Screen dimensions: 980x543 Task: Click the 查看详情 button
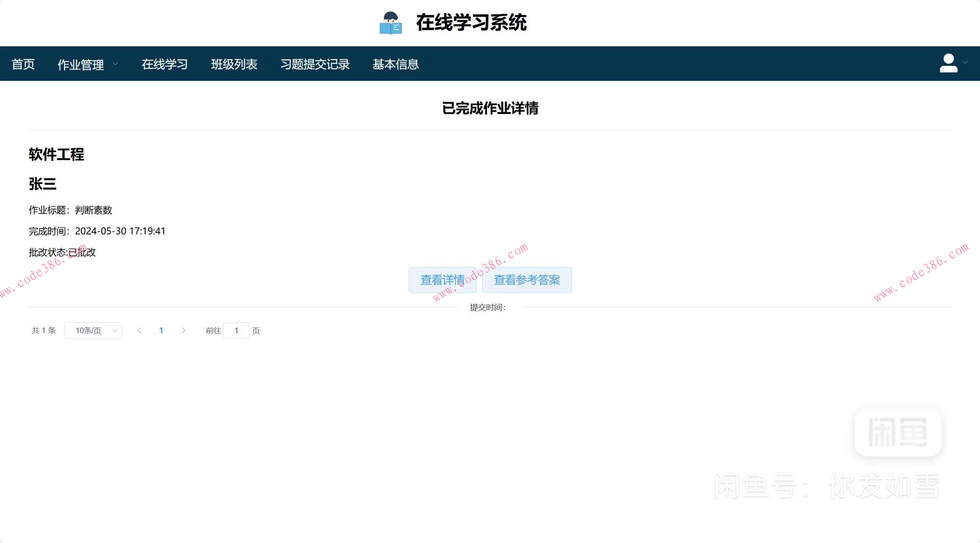(442, 280)
